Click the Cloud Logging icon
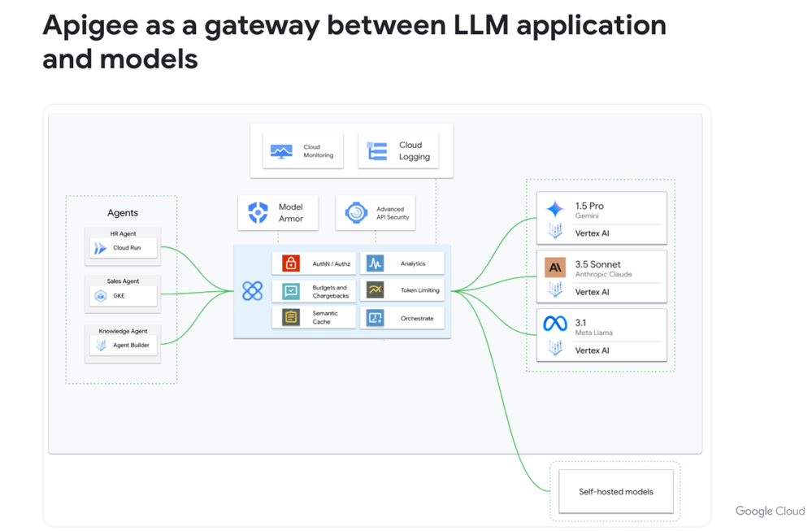The height and width of the screenshot is (531, 812). point(376,150)
